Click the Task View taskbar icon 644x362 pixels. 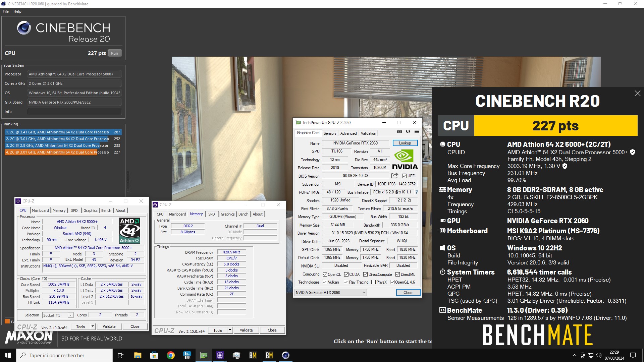[x=121, y=355]
